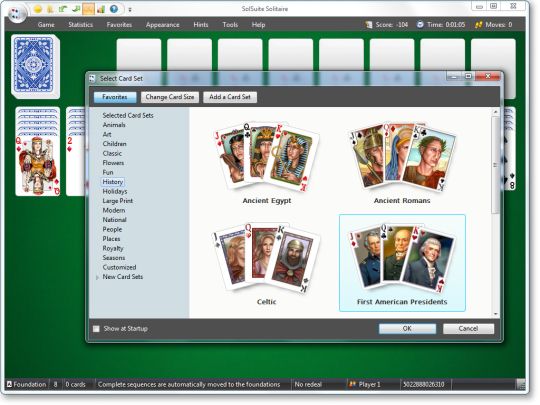Image resolution: width=540 pixels, height=405 pixels.
Task: Select Animals category
Action: tap(114, 125)
